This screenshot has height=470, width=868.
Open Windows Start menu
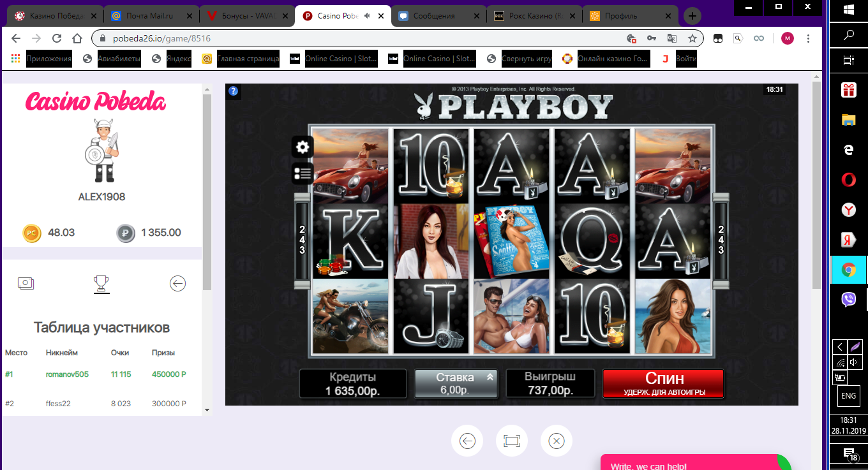pyautogui.click(x=848, y=9)
